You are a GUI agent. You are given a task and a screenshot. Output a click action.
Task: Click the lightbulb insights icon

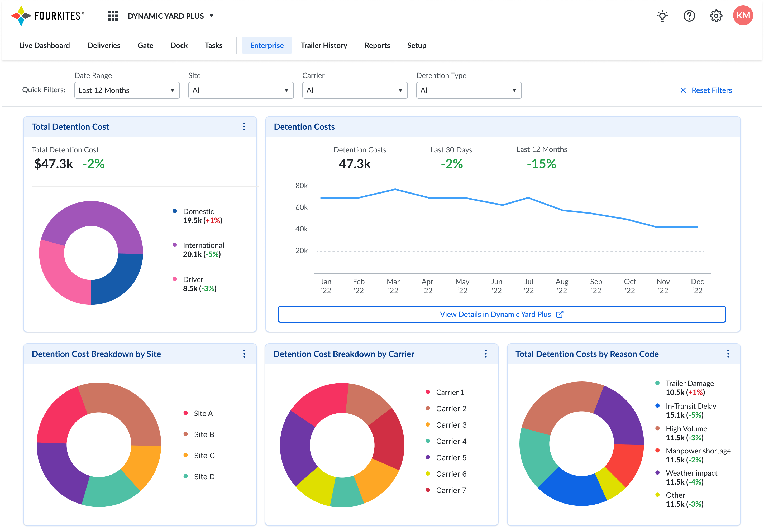(x=662, y=16)
